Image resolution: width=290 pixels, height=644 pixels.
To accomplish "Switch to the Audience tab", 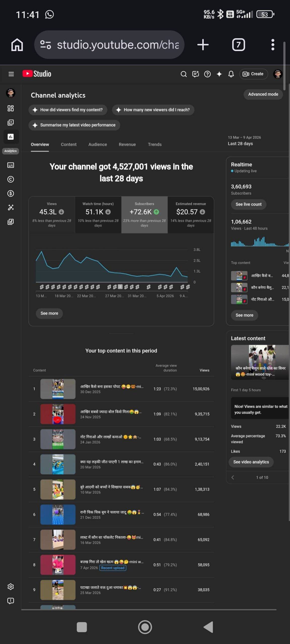I will 97,144.
